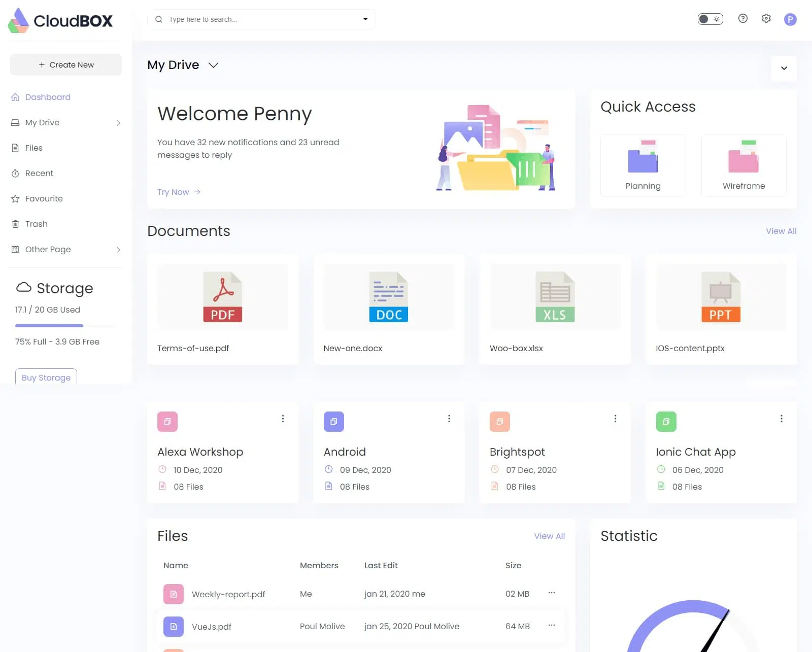The height and width of the screenshot is (652, 812).
Task: Click the Buy Storage button
Action: pyautogui.click(x=46, y=378)
